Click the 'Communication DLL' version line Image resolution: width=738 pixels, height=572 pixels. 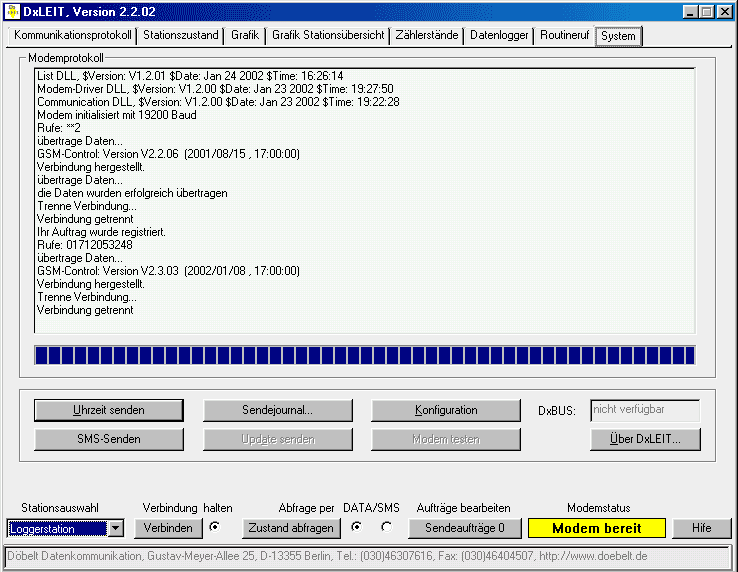(218, 102)
